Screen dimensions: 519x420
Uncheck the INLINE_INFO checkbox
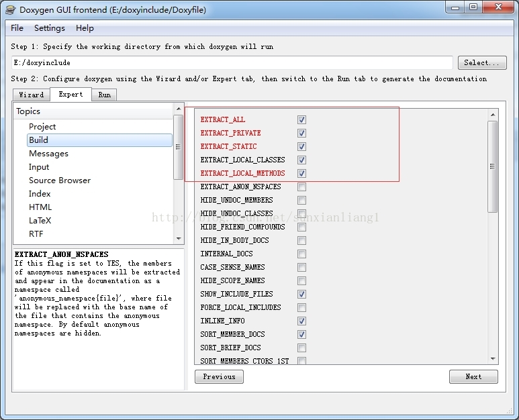pos(301,321)
